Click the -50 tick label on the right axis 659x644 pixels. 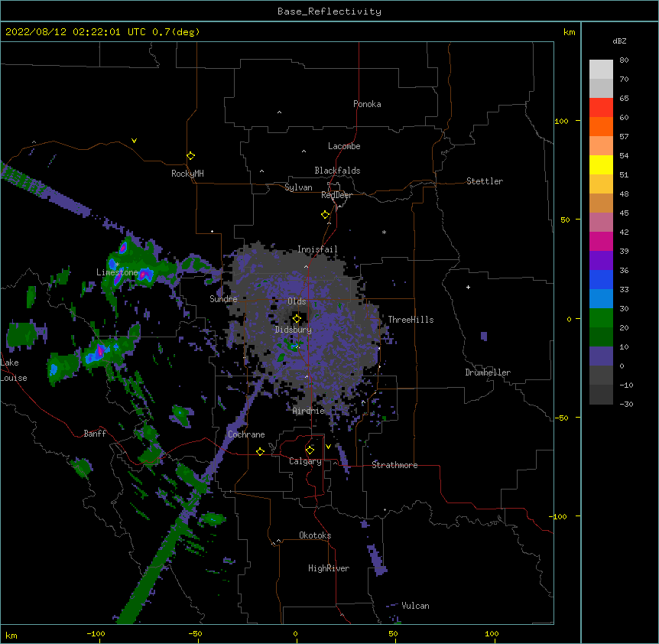pos(561,418)
